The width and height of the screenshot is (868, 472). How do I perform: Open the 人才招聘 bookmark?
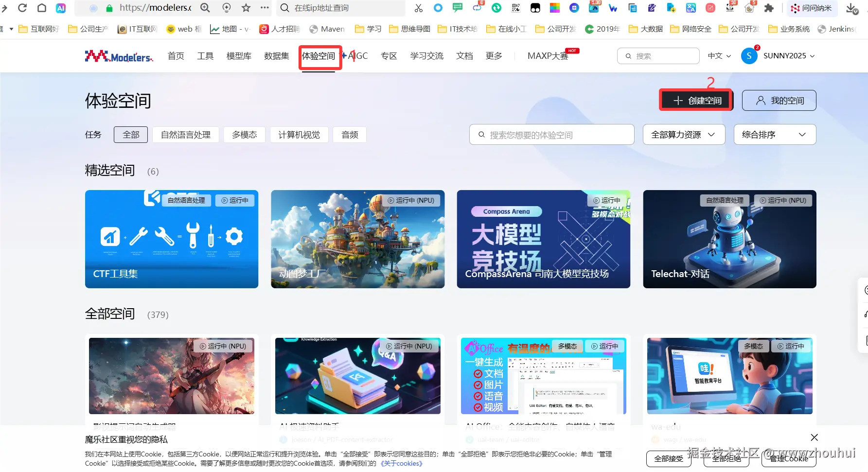[280, 29]
